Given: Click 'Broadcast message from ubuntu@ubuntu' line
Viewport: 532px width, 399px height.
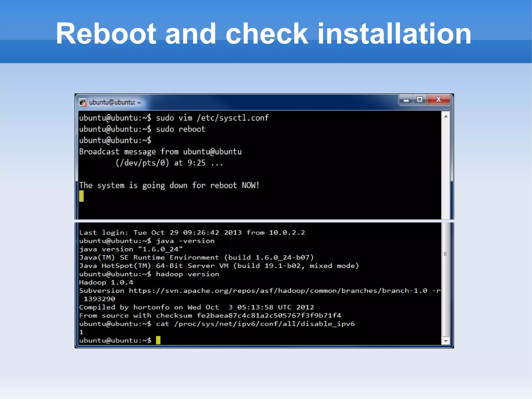Looking at the screenshot, I should coord(160,152).
